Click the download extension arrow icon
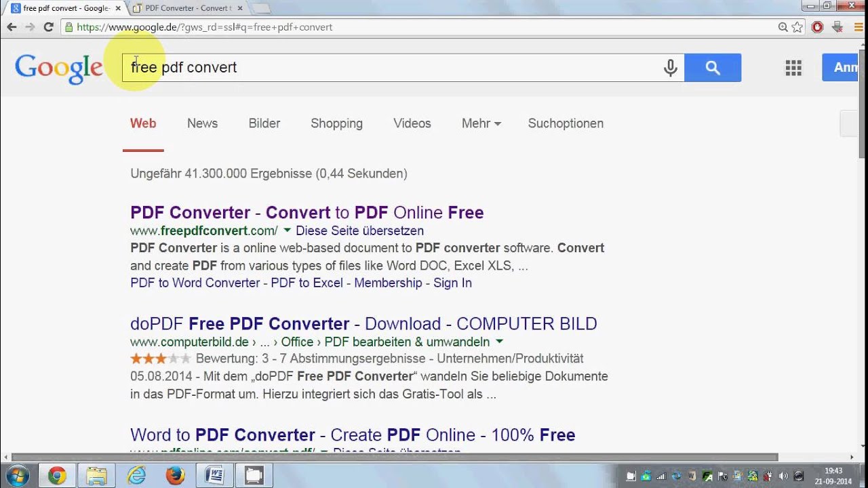 click(x=837, y=27)
